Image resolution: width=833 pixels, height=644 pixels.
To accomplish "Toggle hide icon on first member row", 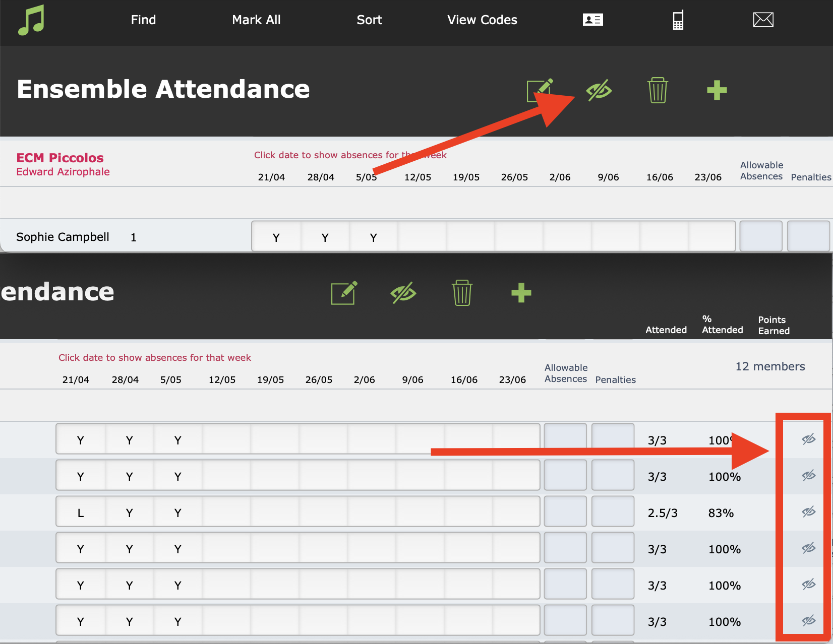I will pos(809,439).
